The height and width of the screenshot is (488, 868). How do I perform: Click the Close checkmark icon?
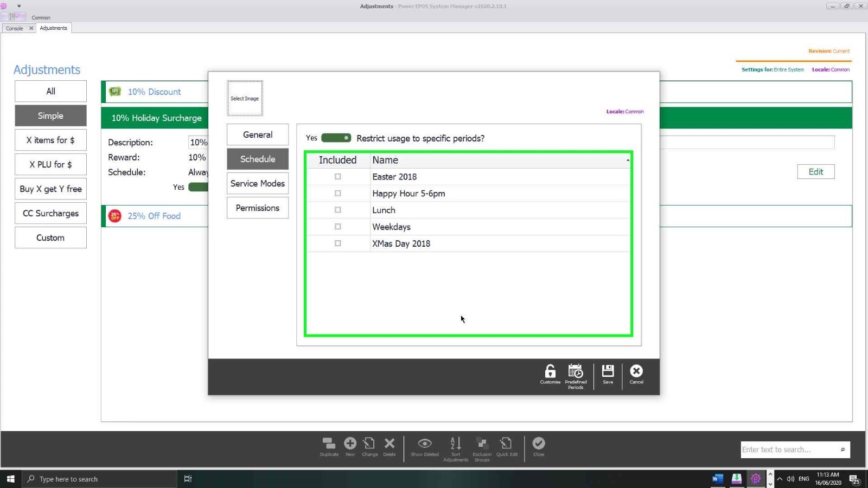click(x=539, y=447)
